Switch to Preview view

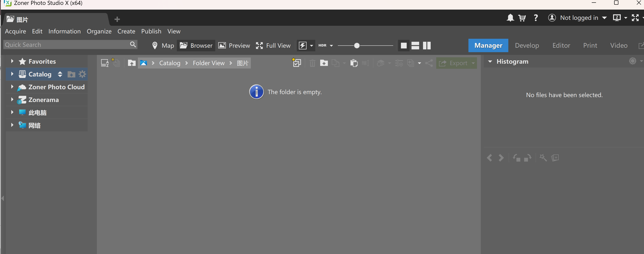(234, 45)
